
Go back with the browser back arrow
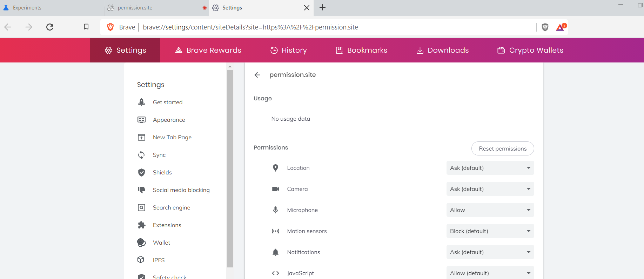point(8,27)
